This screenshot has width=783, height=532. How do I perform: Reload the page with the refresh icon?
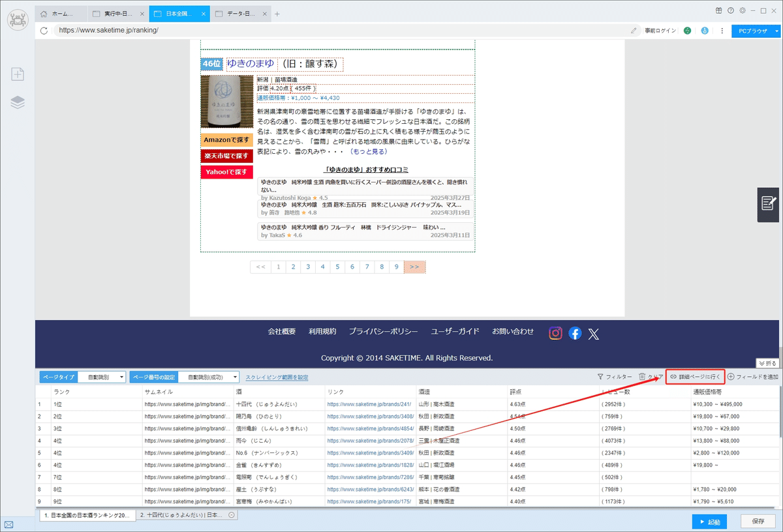pos(44,30)
